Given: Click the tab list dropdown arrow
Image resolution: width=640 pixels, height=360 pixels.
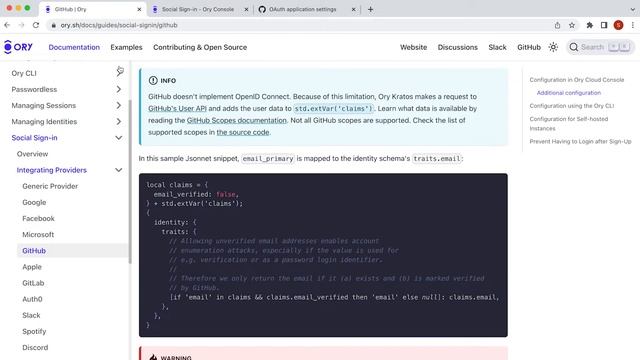Looking at the screenshot, I should pyautogui.click(x=633, y=9).
